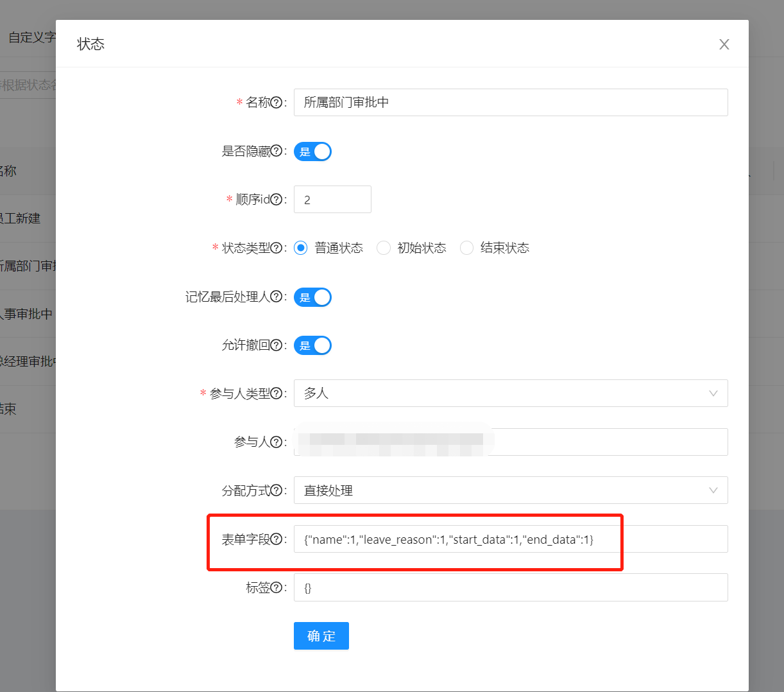This screenshot has height=692, width=784.
Task: Toggle the 记忆最后处理人 switch
Action: (x=312, y=297)
